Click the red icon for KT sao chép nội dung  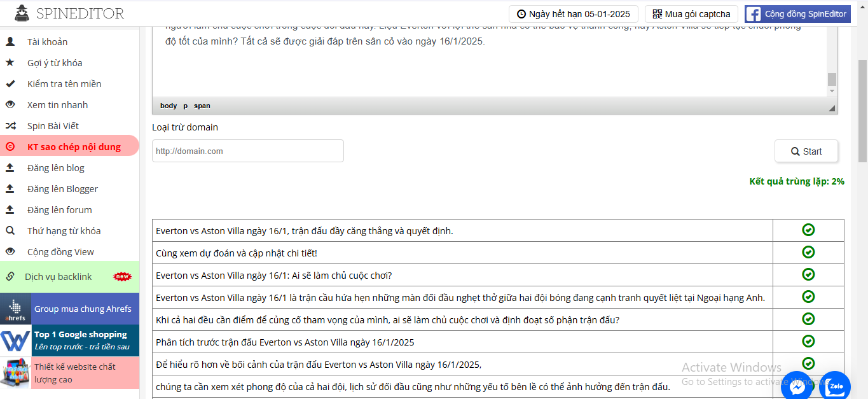point(10,147)
